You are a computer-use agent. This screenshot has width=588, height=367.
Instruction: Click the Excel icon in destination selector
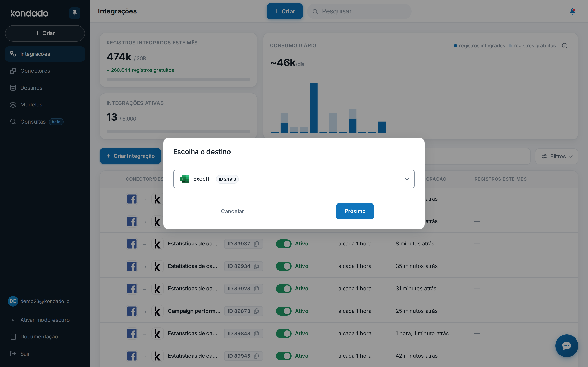(x=184, y=179)
